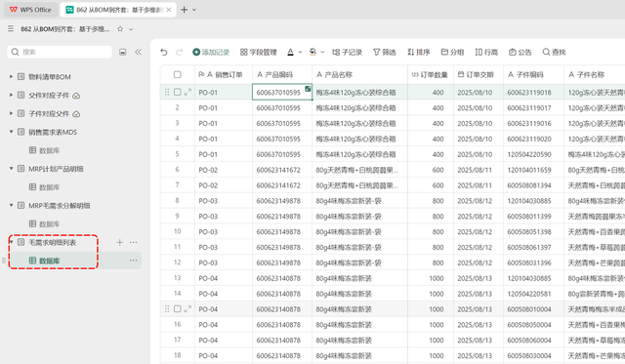
Task: Open more options for 毛需求明细列表
Action: pos(134,242)
